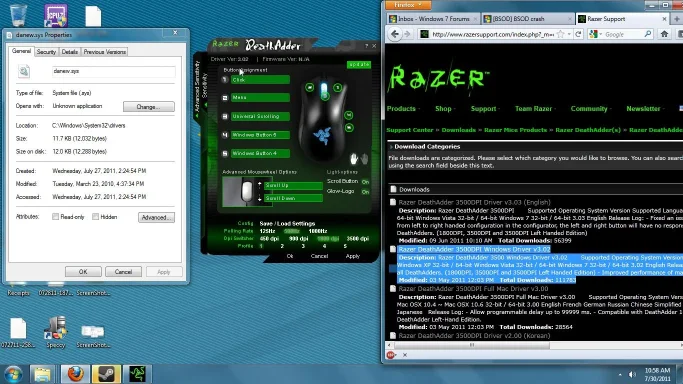Select the 900 dpi option
Screen dimensions: 683x384
coord(298,239)
